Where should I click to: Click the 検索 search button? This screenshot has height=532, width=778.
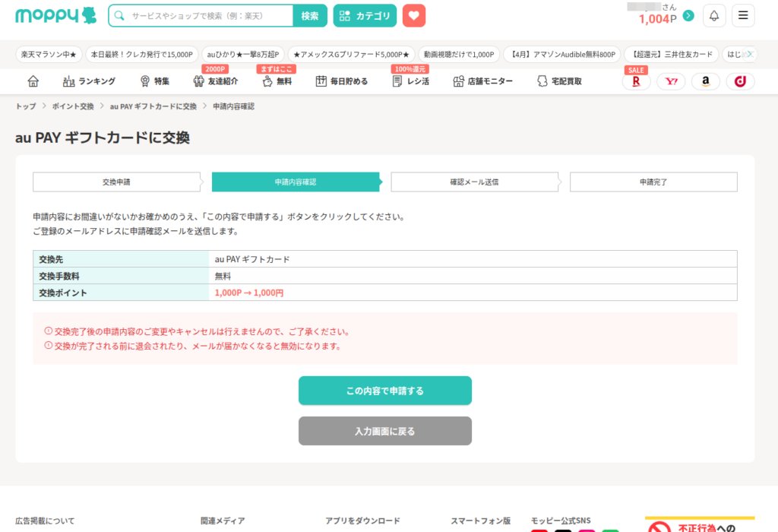310,16
